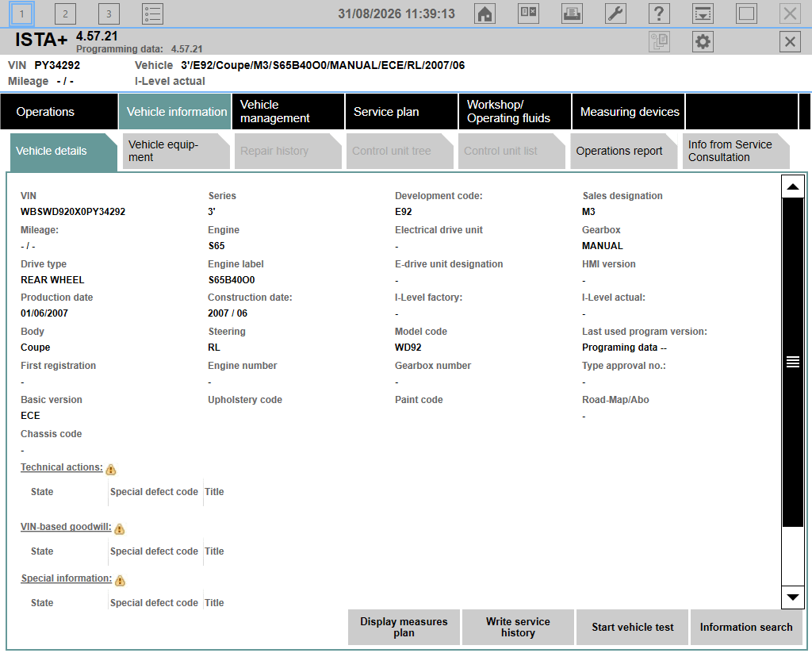The width and height of the screenshot is (812, 653).
Task: Open the Service plan tab
Action: (x=401, y=111)
